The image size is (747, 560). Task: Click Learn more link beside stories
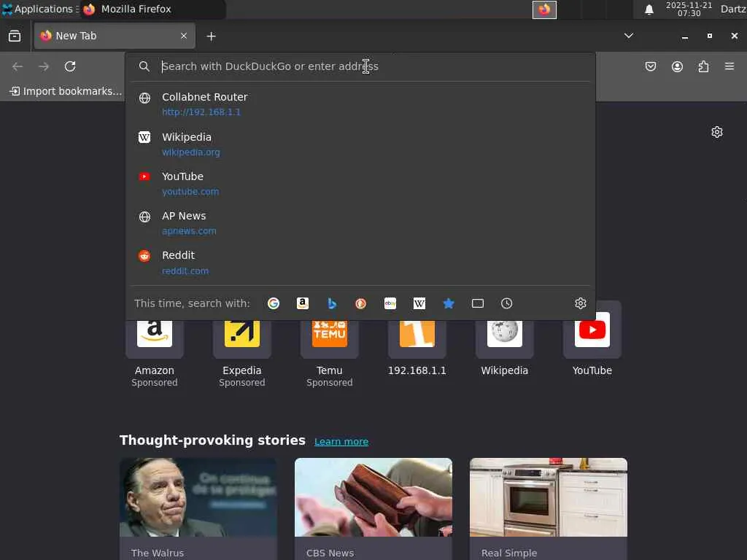click(341, 441)
